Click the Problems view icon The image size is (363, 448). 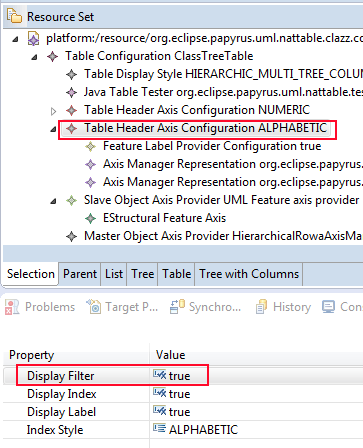click(12, 307)
